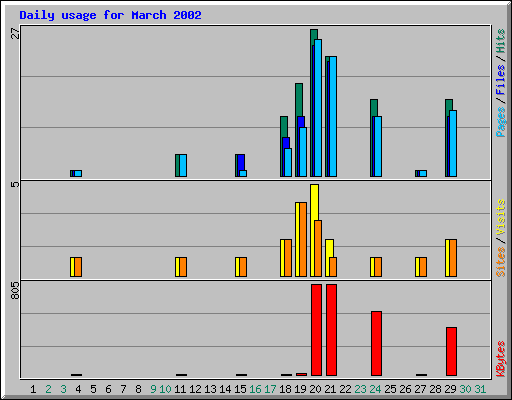Screen dimensions: 512x400
Task: Click the day '19' x-axis label
Action: pyautogui.click(x=300, y=389)
